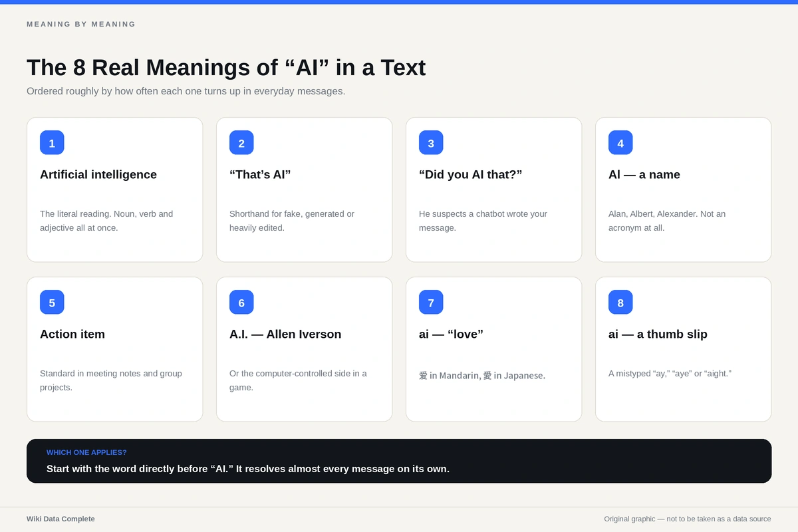Click the blue number 1 badge
The height and width of the screenshot is (532, 798).
(x=52, y=143)
